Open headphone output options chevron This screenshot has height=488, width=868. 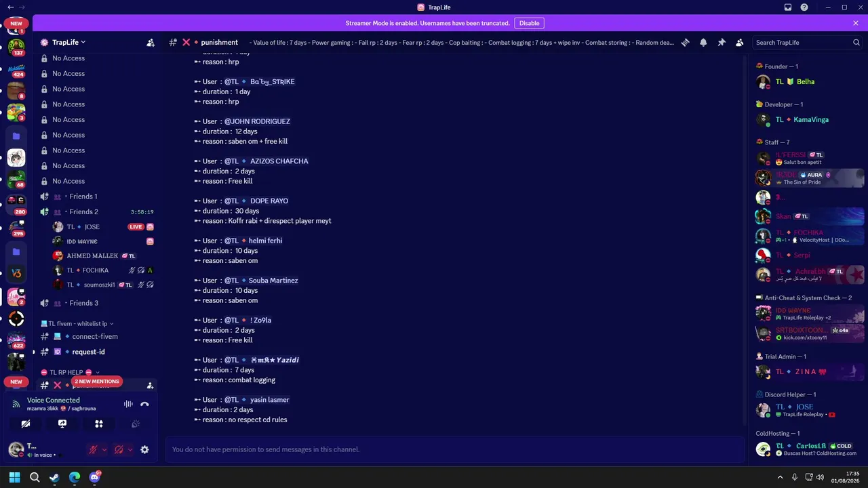click(130, 449)
